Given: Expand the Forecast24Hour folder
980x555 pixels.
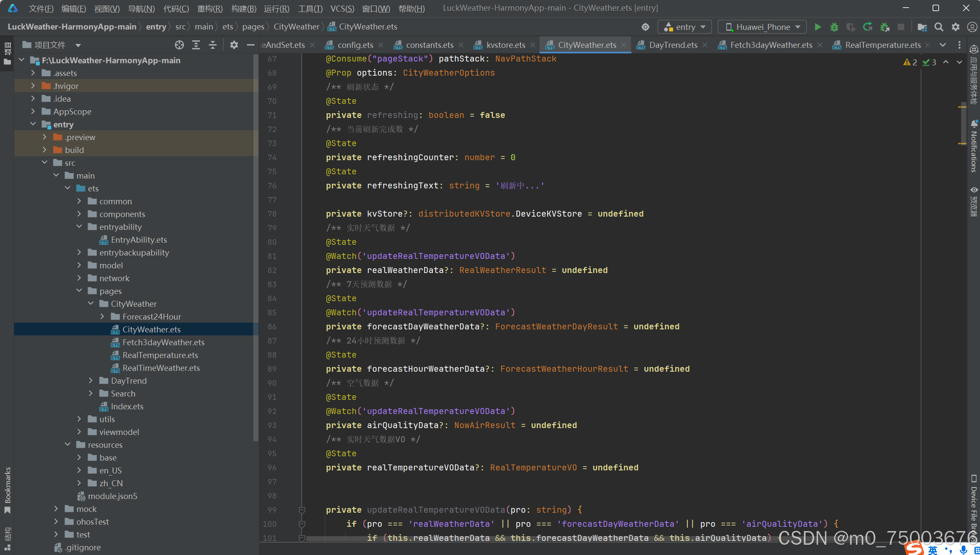Looking at the screenshot, I should (102, 317).
